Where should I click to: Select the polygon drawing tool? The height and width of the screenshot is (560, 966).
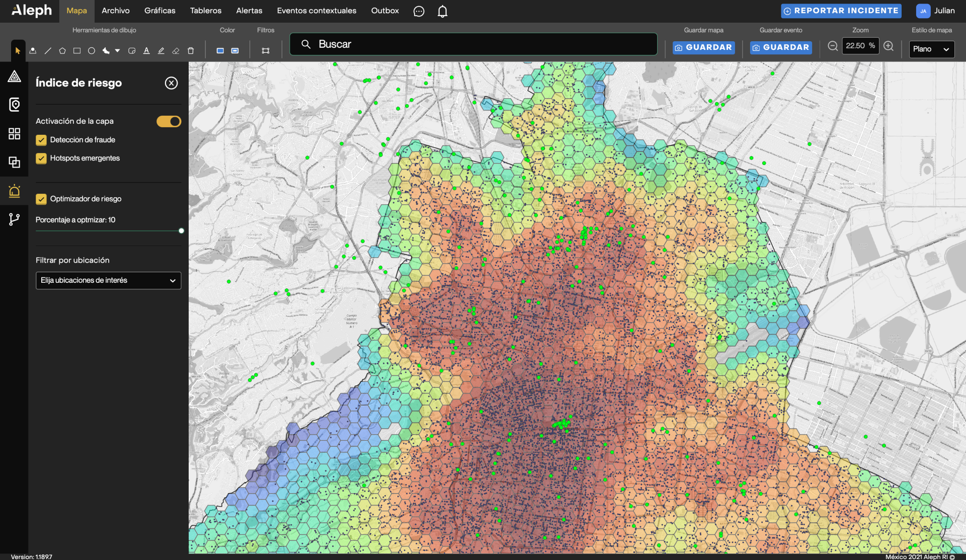pos(62,51)
